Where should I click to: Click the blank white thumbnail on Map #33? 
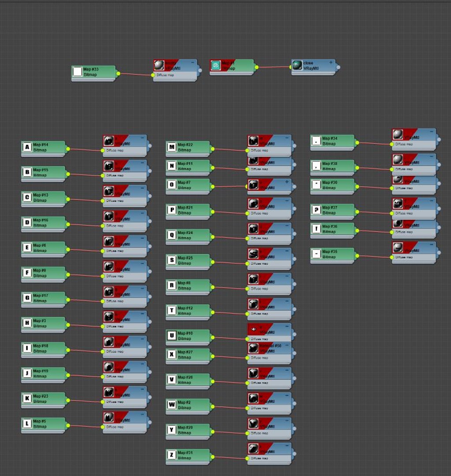78,72
